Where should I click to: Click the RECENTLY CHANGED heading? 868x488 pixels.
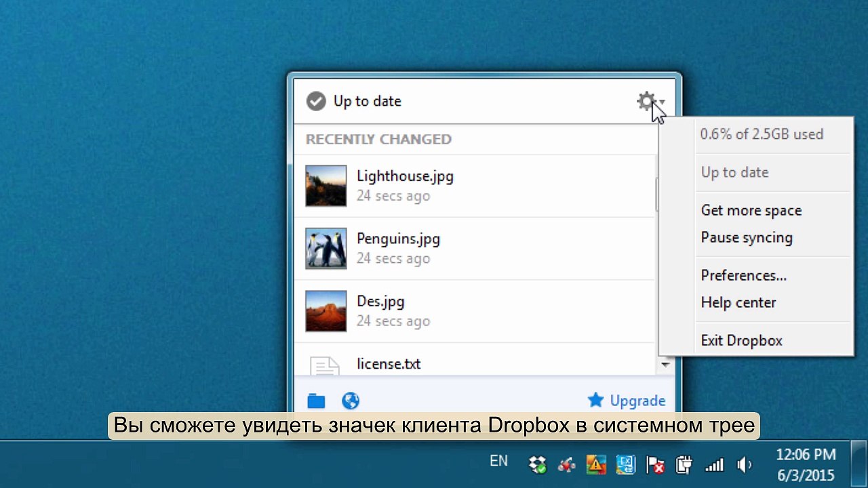tap(378, 139)
